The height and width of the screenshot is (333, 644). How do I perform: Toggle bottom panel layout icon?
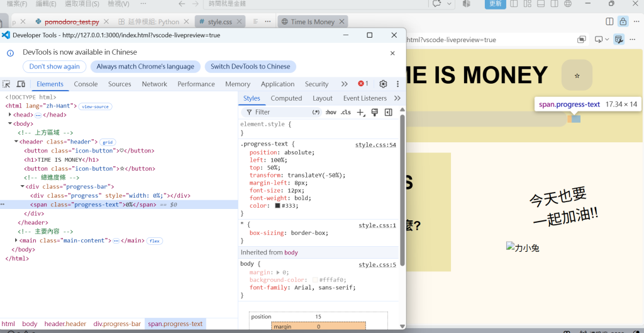541,4
